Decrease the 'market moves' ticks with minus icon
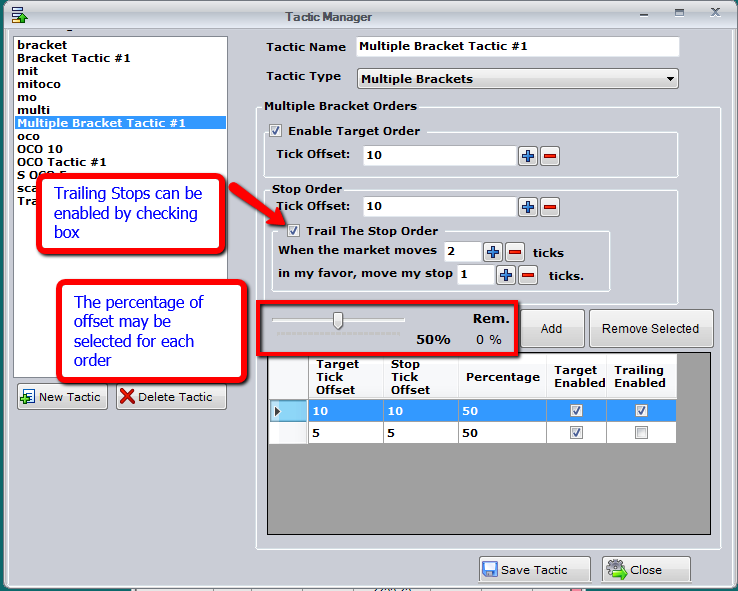The image size is (738, 591). (x=514, y=252)
